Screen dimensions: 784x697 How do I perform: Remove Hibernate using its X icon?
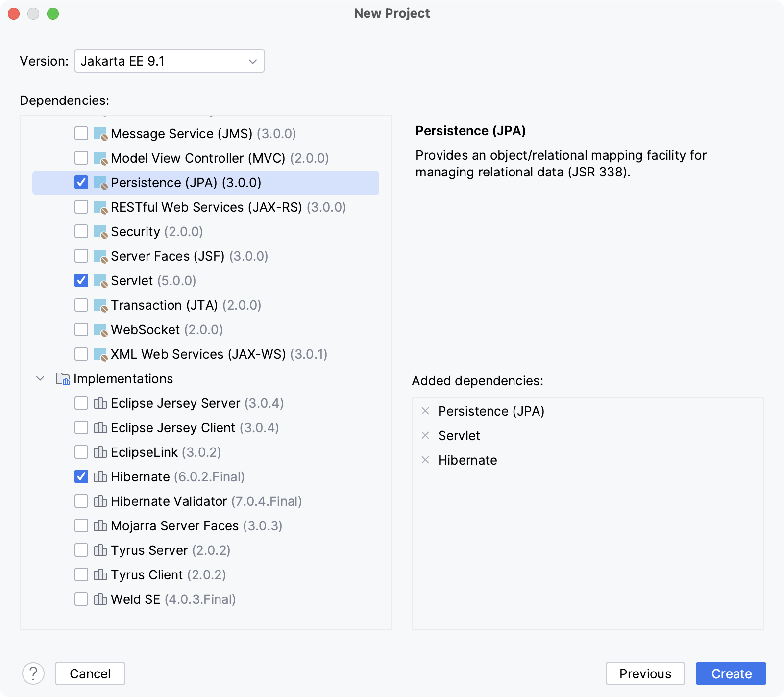coord(424,460)
